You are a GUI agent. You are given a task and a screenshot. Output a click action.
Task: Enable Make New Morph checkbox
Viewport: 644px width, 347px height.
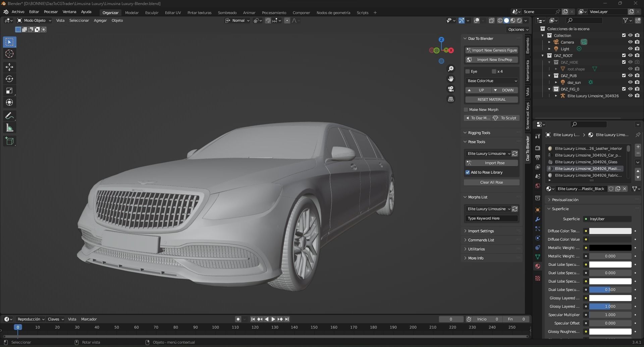466,110
